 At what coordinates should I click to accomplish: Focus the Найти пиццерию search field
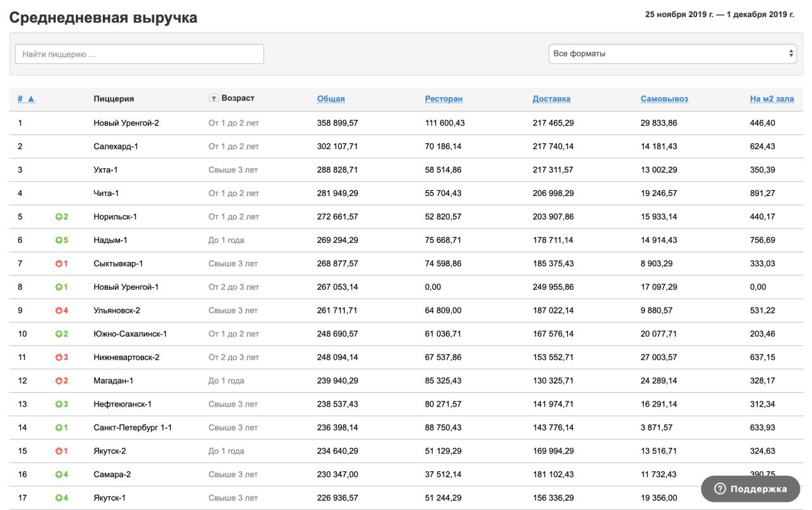click(x=140, y=54)
